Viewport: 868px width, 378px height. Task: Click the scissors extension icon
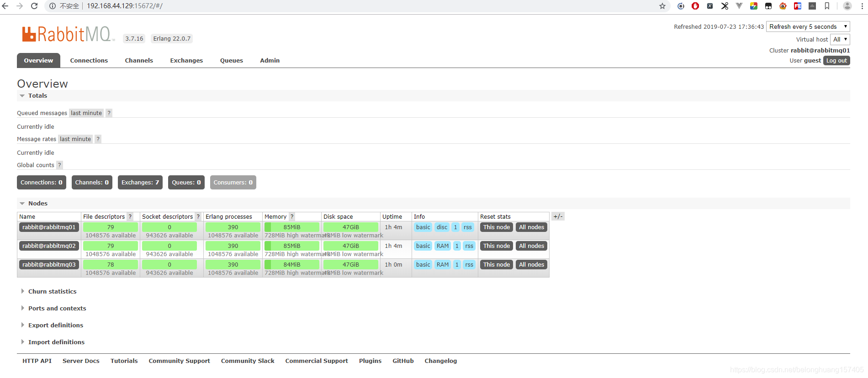(725, 6)
